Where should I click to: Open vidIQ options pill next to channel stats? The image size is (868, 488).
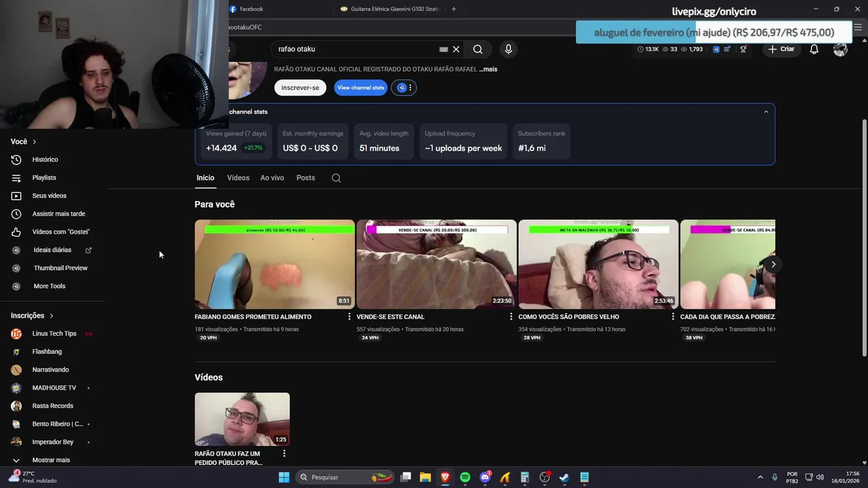click(404, 87)
